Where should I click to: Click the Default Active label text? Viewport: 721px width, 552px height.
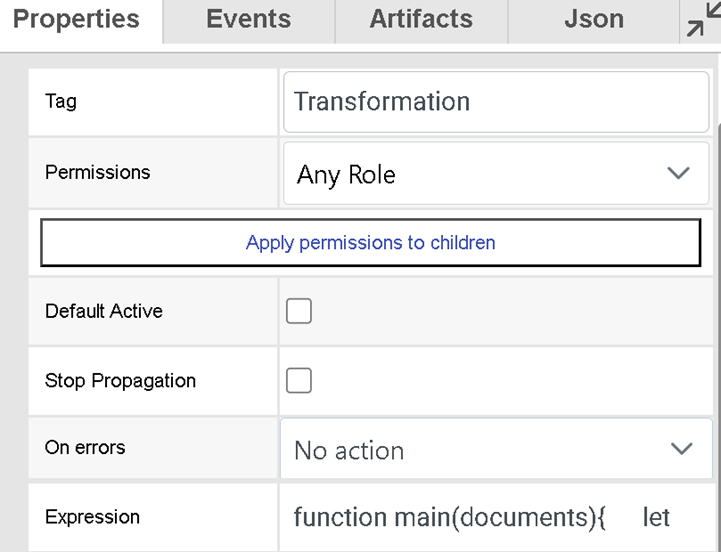point(104,311)
